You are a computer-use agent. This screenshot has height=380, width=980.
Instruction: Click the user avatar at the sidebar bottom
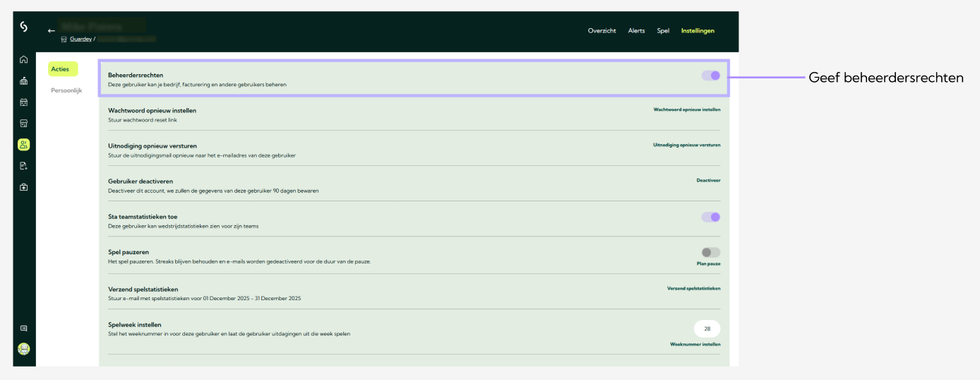pos(24,349)
